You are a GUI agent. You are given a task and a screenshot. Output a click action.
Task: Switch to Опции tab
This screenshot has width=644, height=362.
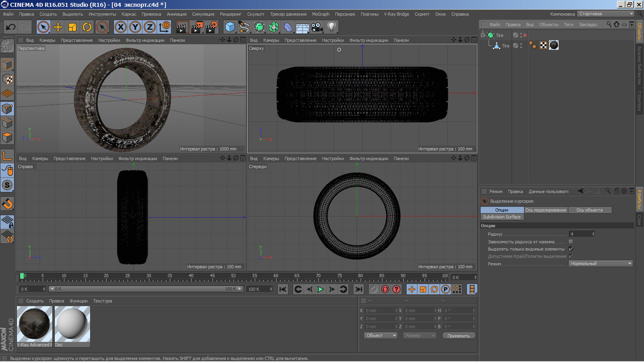click(x=502, y=210)
